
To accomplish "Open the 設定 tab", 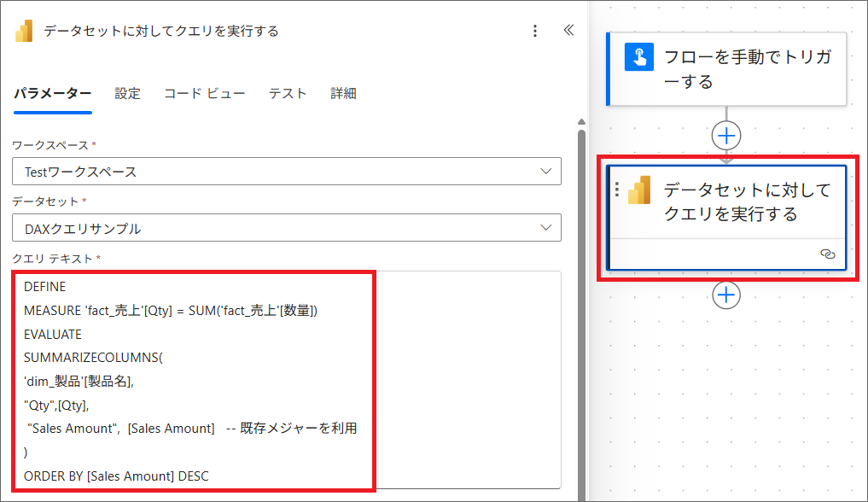I will tap(127, 94).
